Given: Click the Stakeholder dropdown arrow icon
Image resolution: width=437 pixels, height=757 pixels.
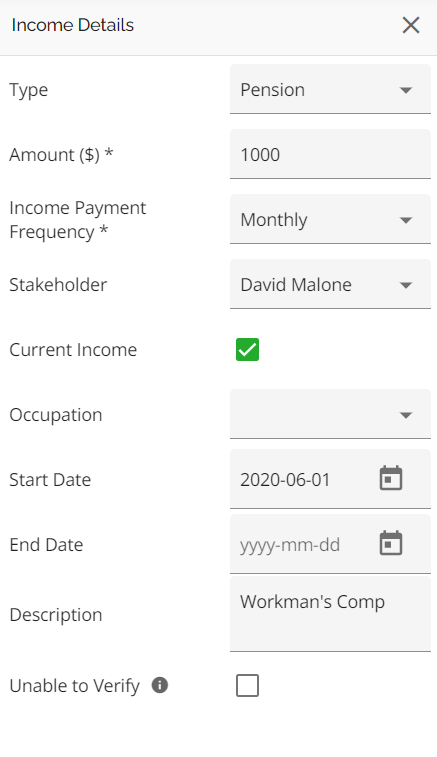Looking at the screenshot, I should coord(406,285).
